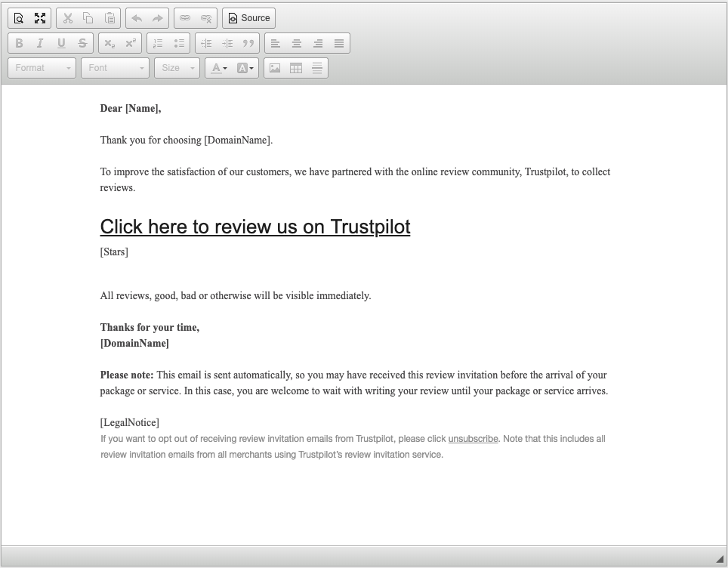Insert a table
Screen dimensions: 728x568
coord(296,68)
